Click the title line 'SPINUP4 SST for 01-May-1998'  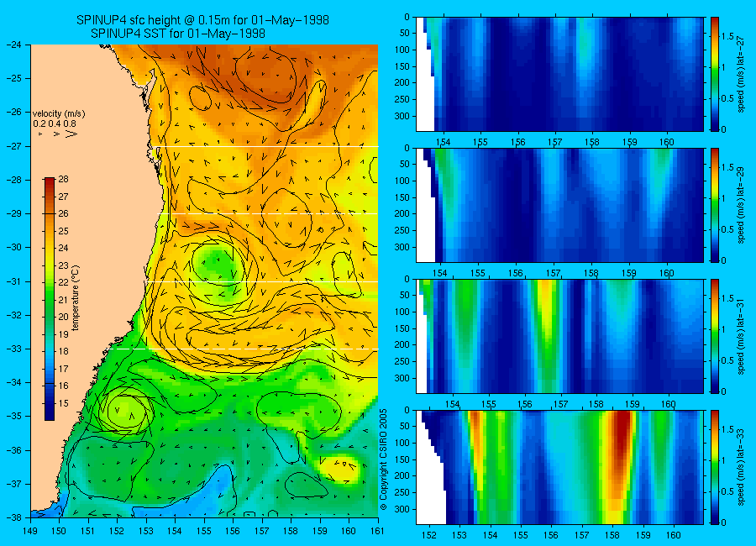pos(178,34)
